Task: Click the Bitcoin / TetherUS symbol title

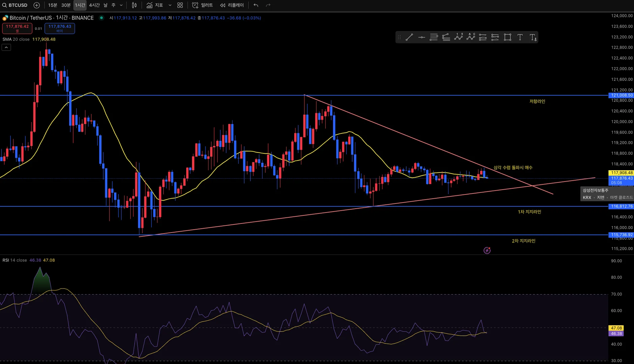Action: pyautogui.click(x=52, y=18)
